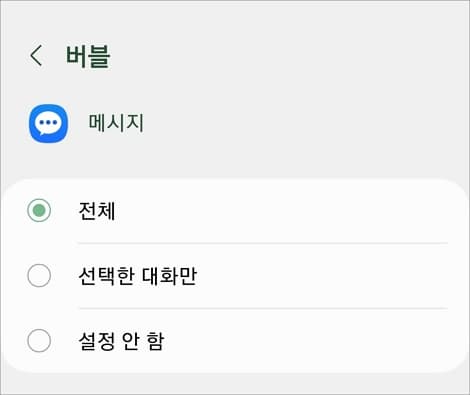This screenshot has width=470, height=395.
Task: Click the 버블 header text beside back arrow
Action: pos(88,56)
